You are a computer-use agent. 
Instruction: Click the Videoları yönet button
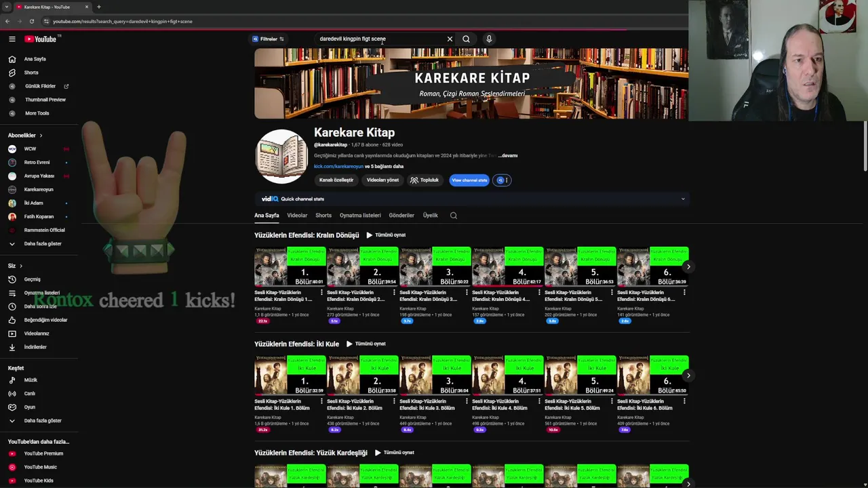[x=382, y=180]
